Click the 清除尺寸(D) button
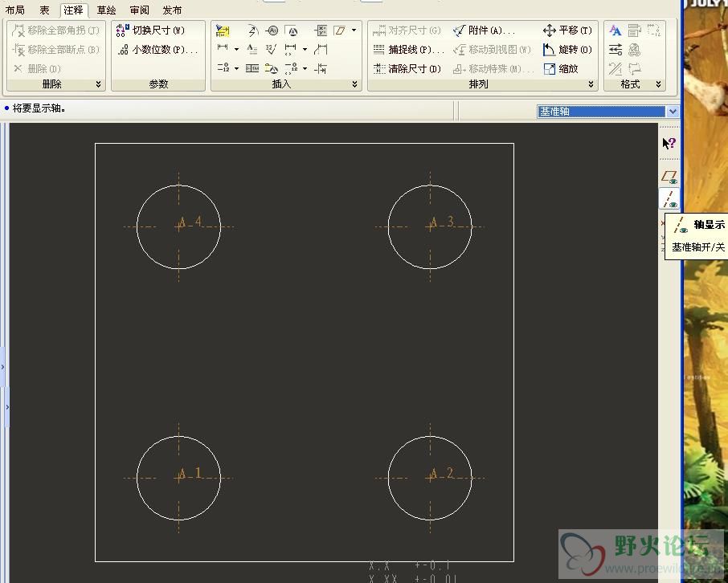 [x=407, y=69]
